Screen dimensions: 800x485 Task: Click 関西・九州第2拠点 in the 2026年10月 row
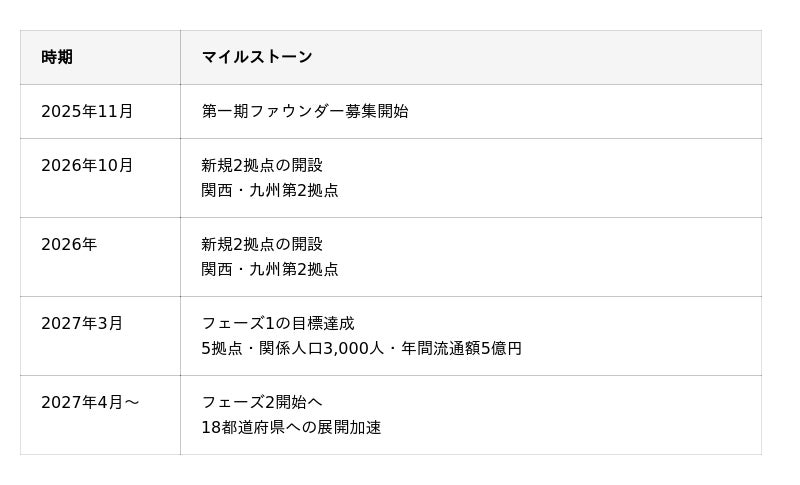pos(270,190)
